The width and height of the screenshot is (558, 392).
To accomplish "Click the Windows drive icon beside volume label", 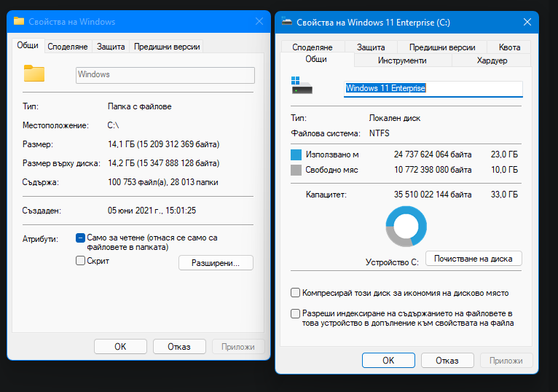I will 302,85.
